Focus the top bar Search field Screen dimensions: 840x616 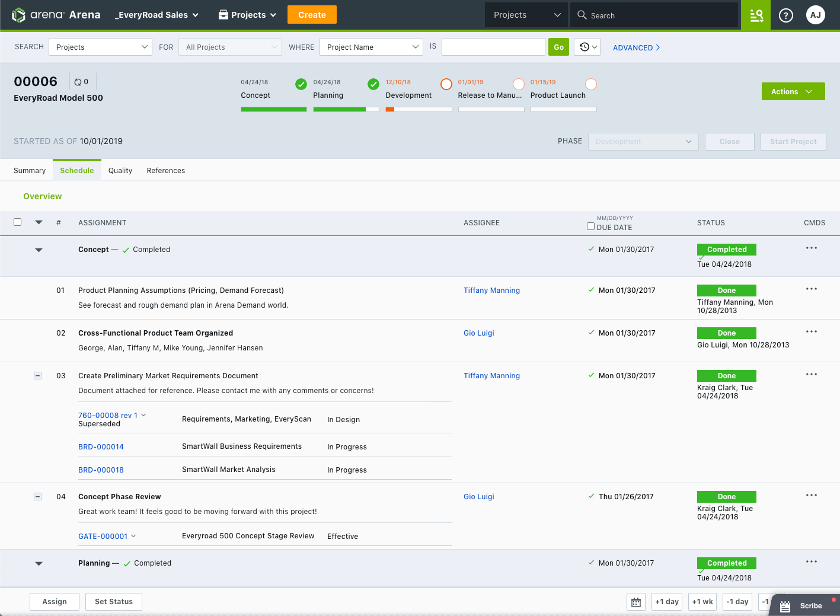click(x=654, y=15)
